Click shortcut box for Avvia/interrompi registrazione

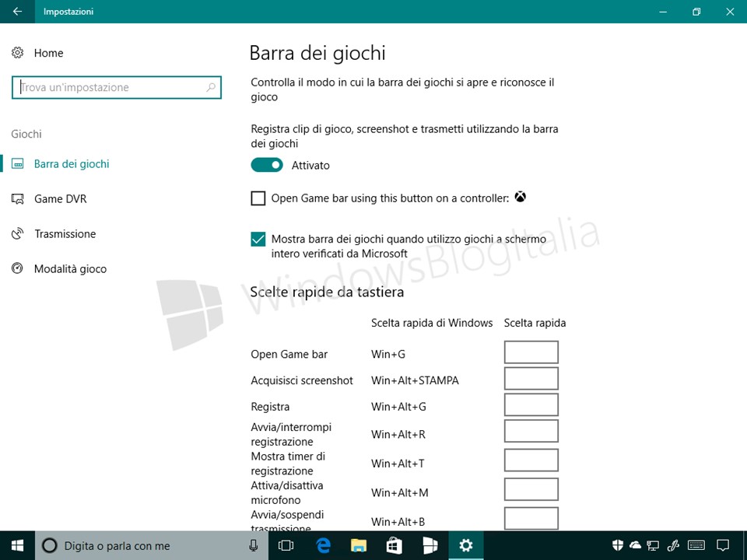[531, 431]
